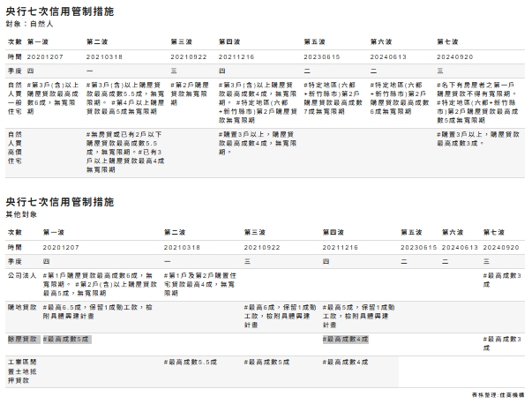Viewport: 532px width, 404px height.
Task: Click 公司法人 cell starting #第1戶購屋貸款最高成數6成
Action: [100, 284]
